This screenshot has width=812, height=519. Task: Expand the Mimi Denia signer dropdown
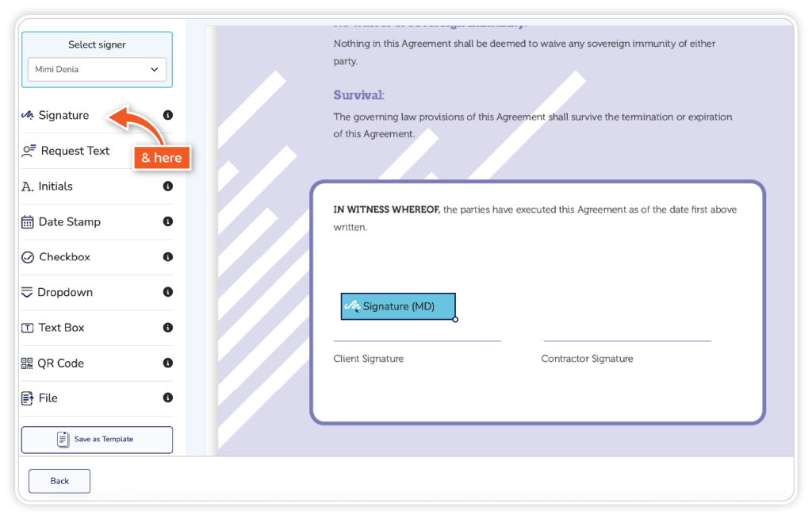(97, 70)
